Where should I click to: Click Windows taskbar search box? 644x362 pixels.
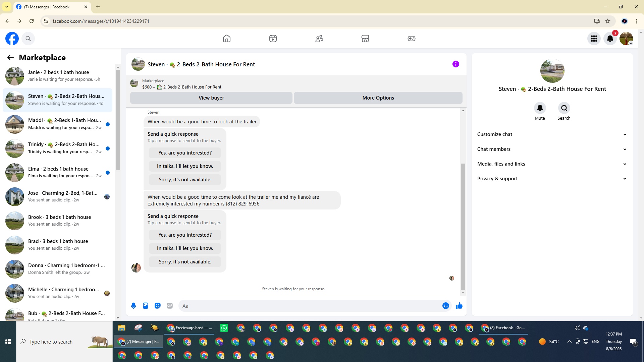[64, 342]
